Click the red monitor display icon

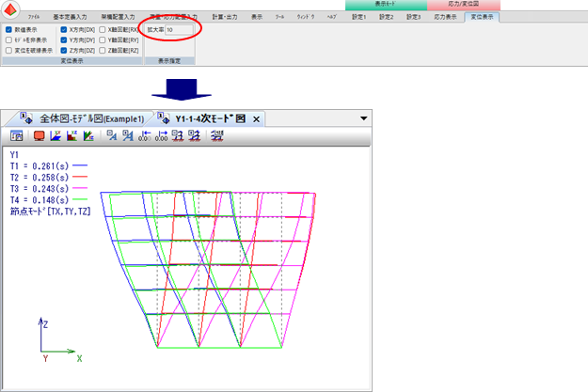click(x=40, y=136)
